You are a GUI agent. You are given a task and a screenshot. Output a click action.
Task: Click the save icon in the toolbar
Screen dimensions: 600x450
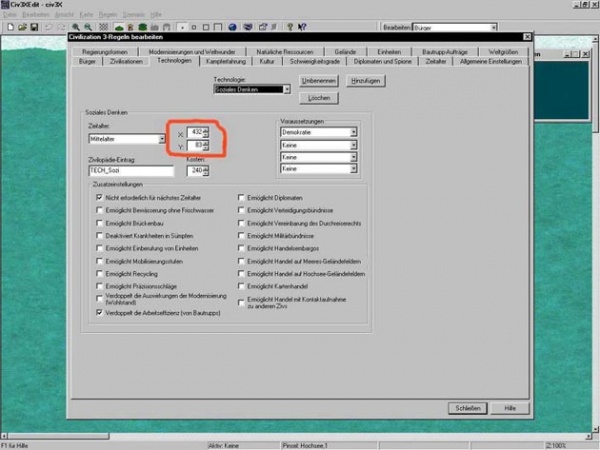click(x=34, y=26)
